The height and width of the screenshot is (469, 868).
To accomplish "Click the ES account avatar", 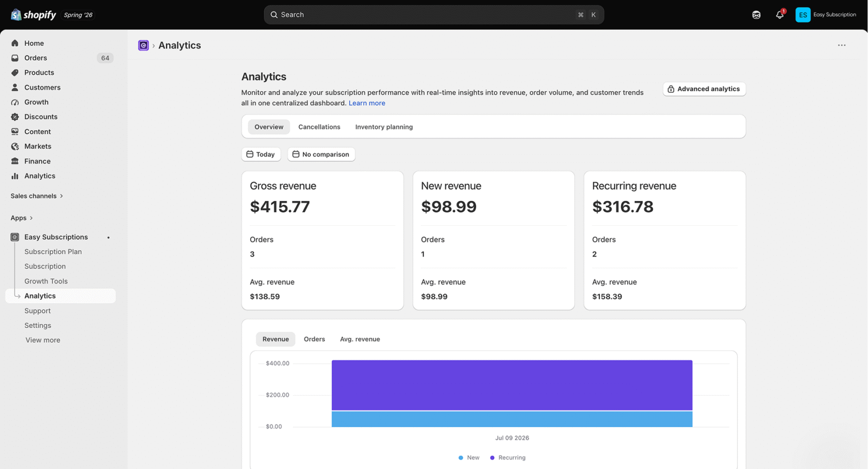I will point(803,15).
